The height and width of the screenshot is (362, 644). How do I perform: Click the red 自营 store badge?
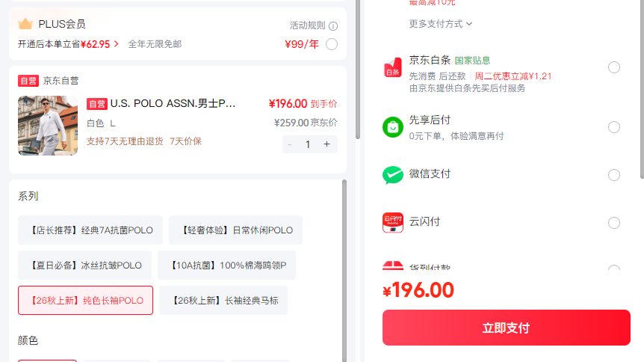[28, 81]
